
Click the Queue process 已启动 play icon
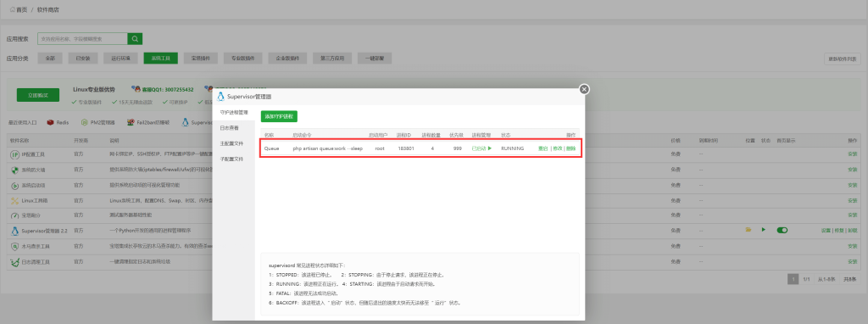click(489, 148)
